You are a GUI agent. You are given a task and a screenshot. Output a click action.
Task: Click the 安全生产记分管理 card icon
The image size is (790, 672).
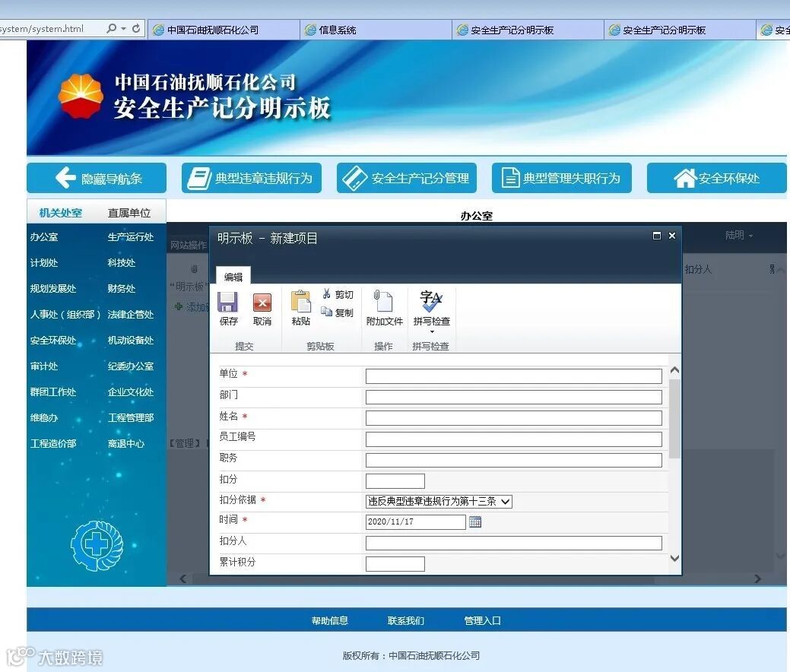point(354,179)
